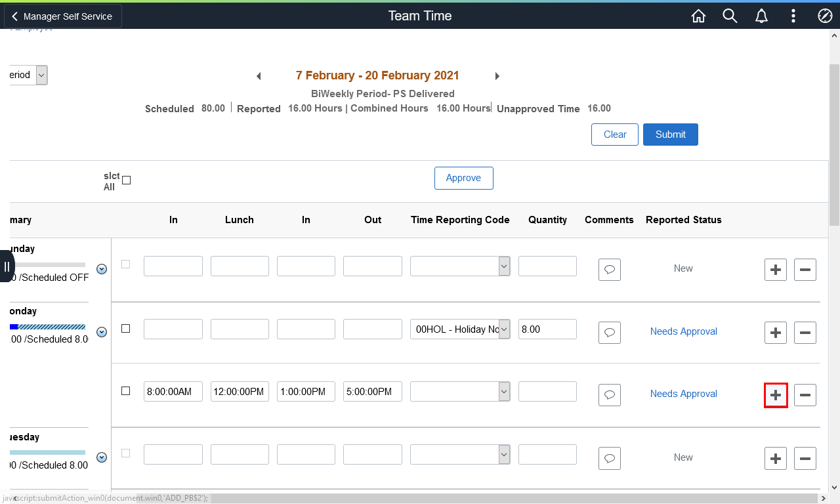
Task: Click the Approve button
Action: (x=463, y=178)
